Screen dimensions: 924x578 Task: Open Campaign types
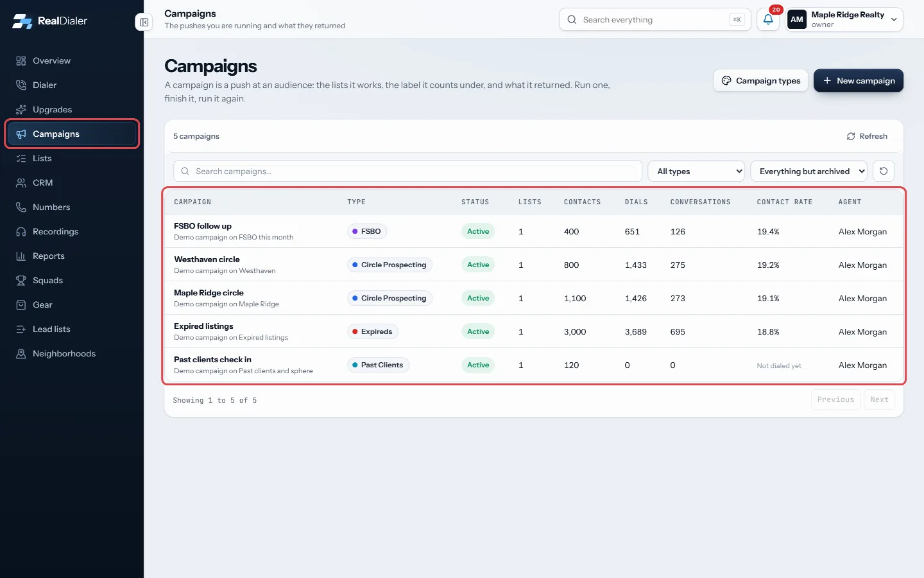pyautogui.click(x=761, y=80)
